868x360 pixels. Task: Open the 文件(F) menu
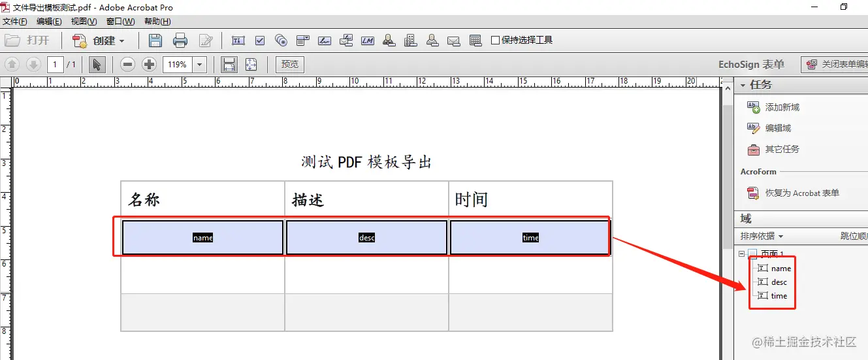[x=15, y=22]
